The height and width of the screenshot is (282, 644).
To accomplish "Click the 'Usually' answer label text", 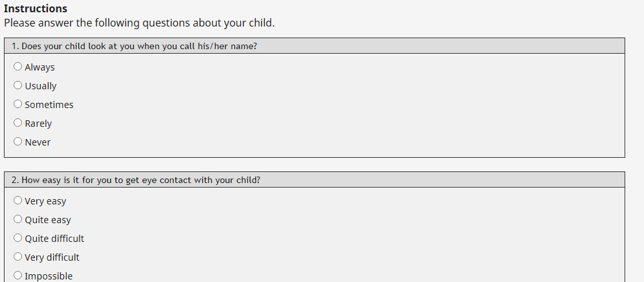I will (41, 86).
